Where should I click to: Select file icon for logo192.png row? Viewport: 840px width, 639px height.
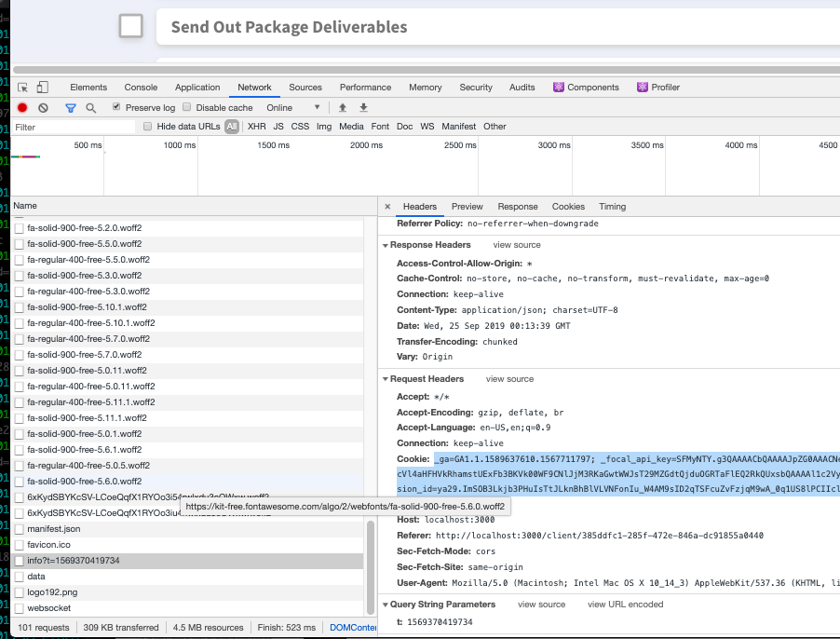coord(20,592)
